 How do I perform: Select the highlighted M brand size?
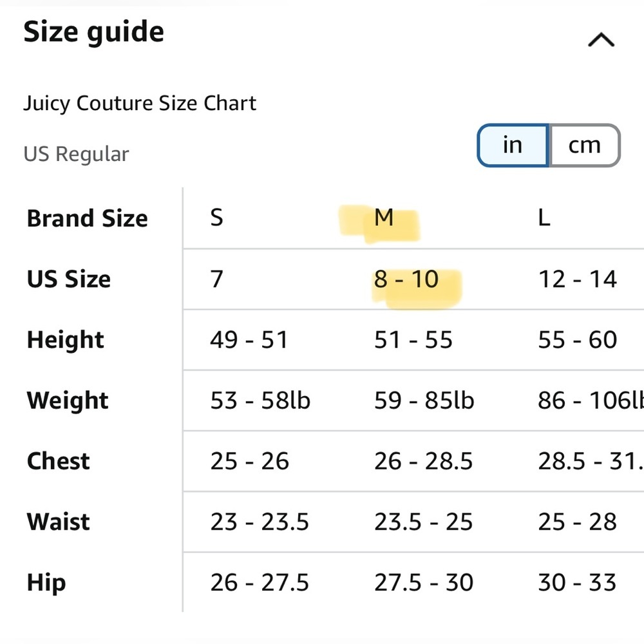384,218
